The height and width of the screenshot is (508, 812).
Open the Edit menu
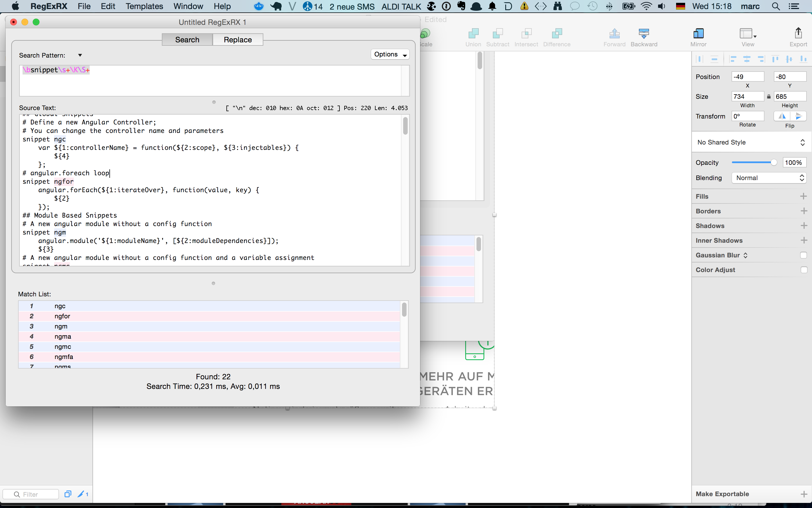coord(108,6)
